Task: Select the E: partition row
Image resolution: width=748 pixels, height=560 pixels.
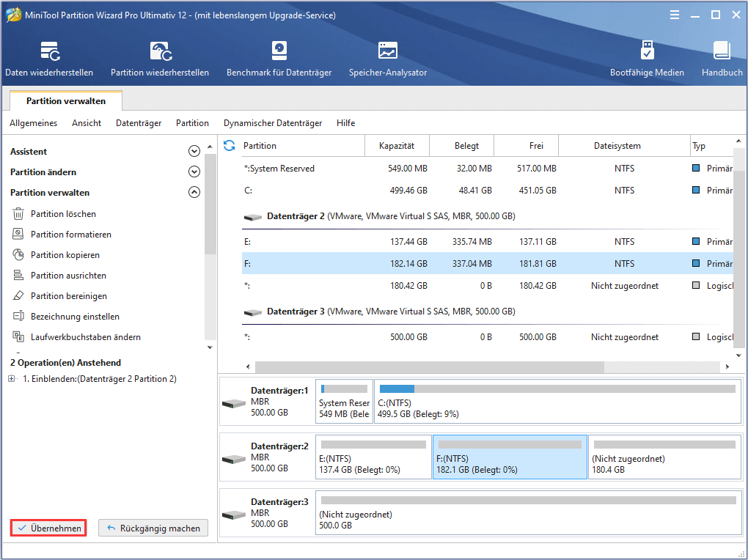Action: [488, 242]
